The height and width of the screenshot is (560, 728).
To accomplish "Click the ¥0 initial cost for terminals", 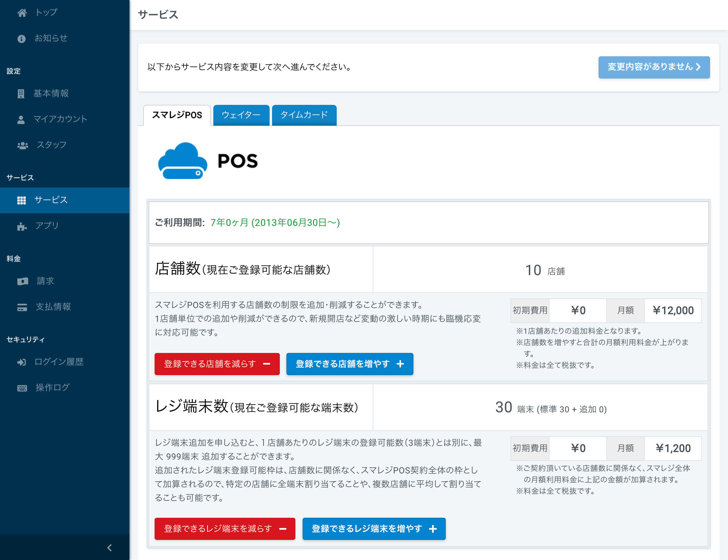I will (x=578, y=448).
